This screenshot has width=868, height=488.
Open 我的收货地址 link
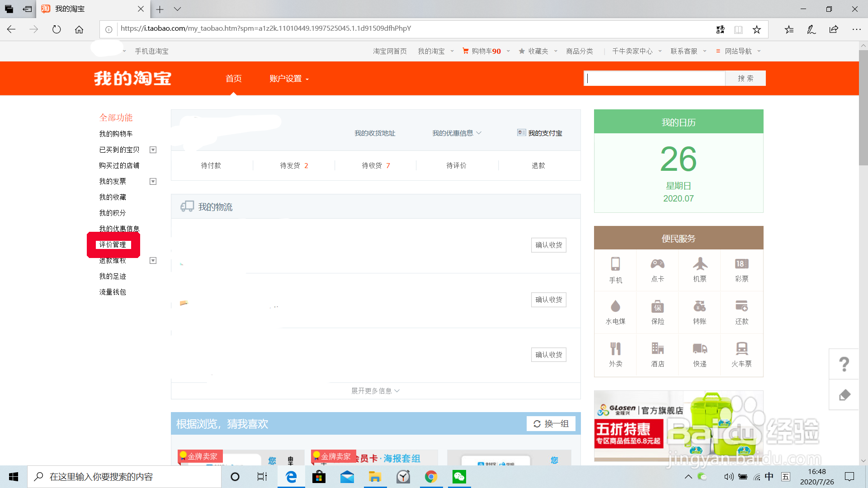[x=375, y=133]
